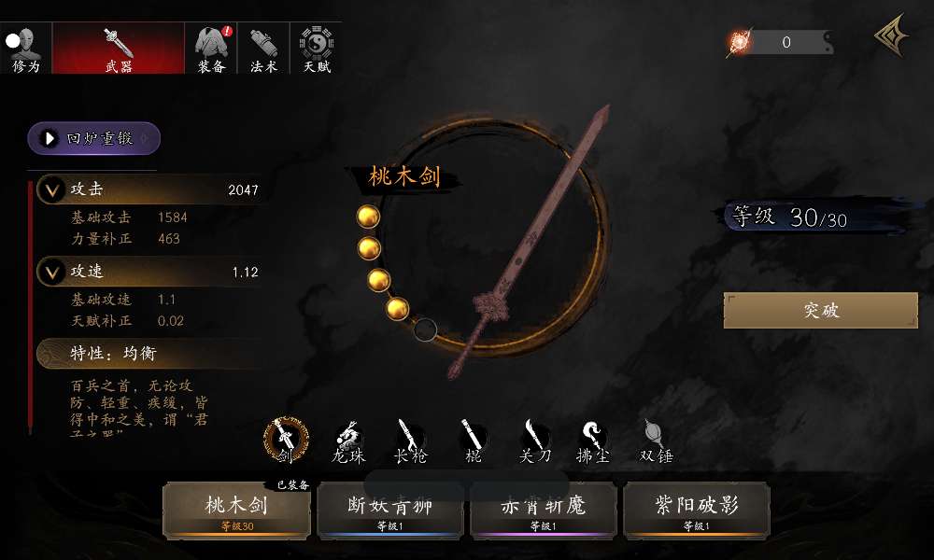Click the 突破 breakthrough button
Screen dimensions: 934x560
pos(821,310)
